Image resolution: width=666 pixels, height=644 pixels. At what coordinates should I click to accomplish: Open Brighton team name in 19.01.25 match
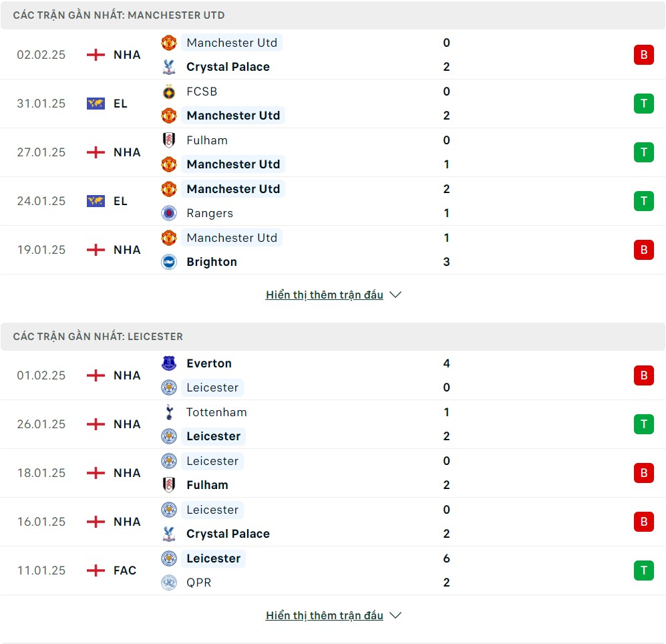pyautogui.click(x=212, y=262)
